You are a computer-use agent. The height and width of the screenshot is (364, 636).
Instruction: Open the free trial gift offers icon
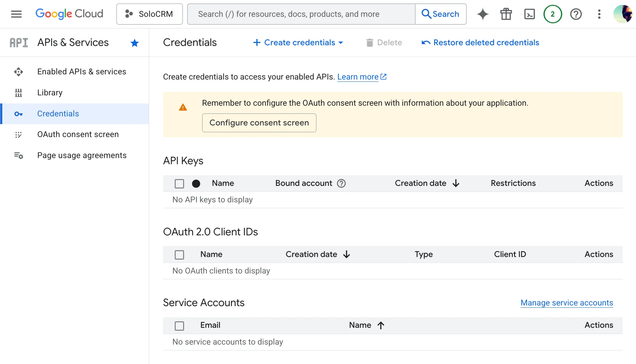click(x=506, y=14)
